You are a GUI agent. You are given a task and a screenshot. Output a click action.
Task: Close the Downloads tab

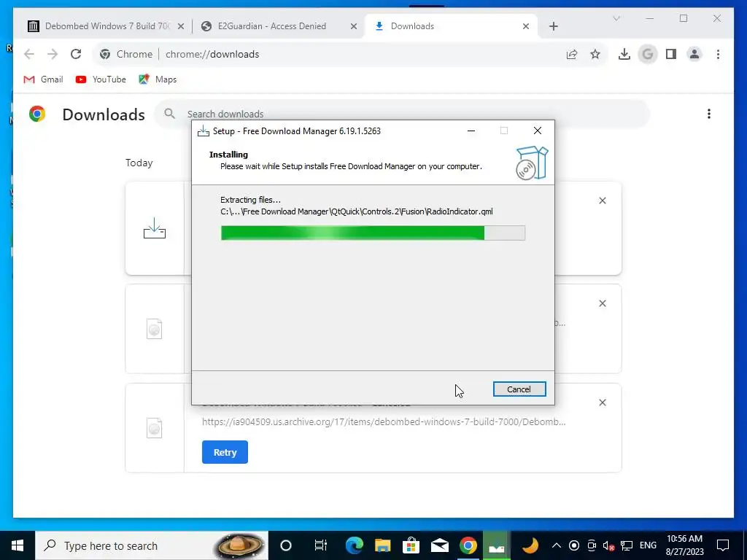pyautogui.click(x=525, y=27)
